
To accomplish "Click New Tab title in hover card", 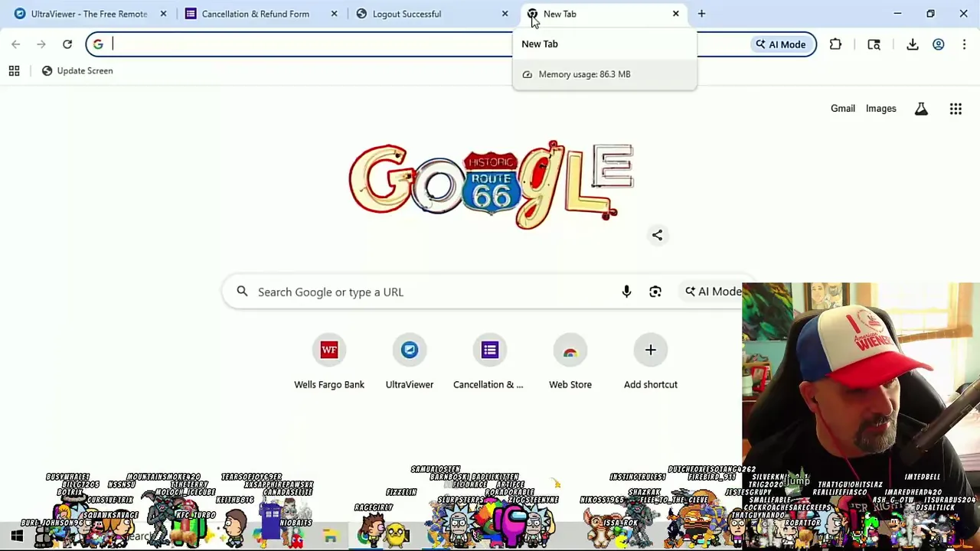I will 540,44.
